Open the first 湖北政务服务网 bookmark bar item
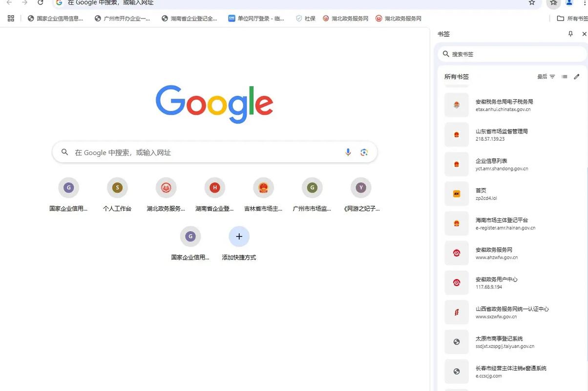The width and height of the screenshot is (588, 391). pyautogui.click(x=345, y=19)
